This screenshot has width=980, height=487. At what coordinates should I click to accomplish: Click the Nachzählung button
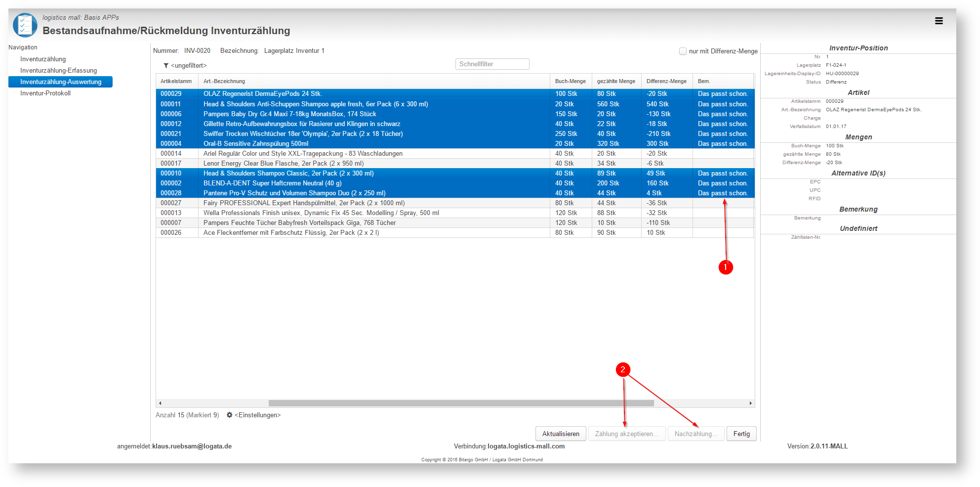click(696, 434)
